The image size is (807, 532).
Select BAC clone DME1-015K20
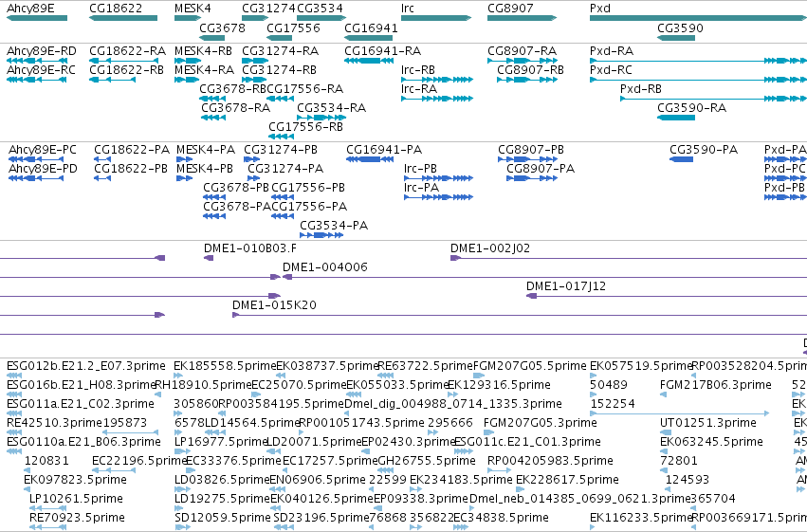(274, 305)
